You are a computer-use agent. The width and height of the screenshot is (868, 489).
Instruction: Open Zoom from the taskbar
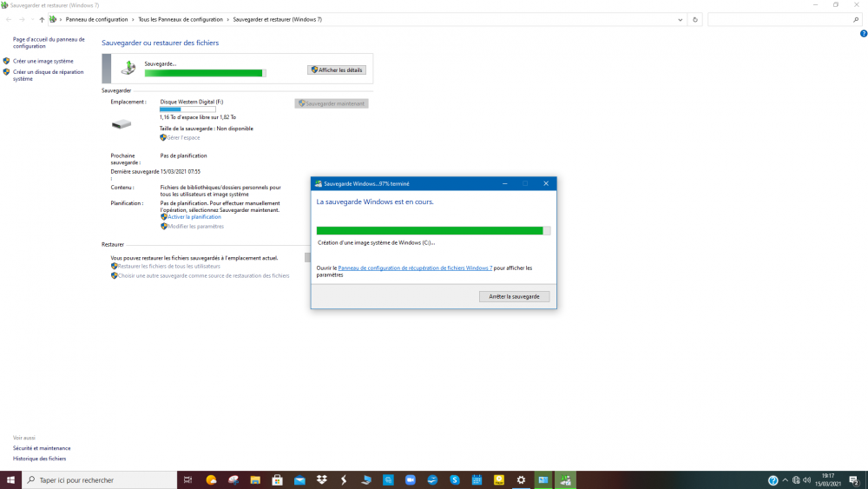(x=411, y=480)
